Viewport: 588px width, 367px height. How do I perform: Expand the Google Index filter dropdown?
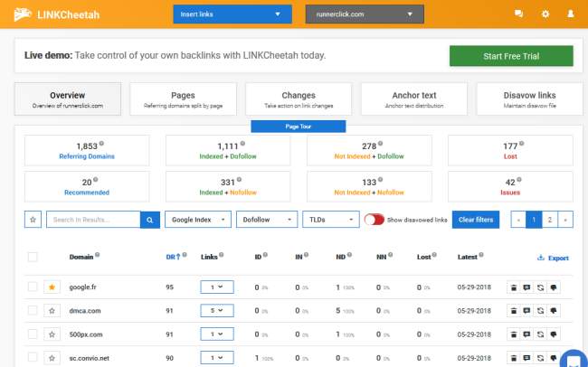pyautogui.click(x=197, y=219)
